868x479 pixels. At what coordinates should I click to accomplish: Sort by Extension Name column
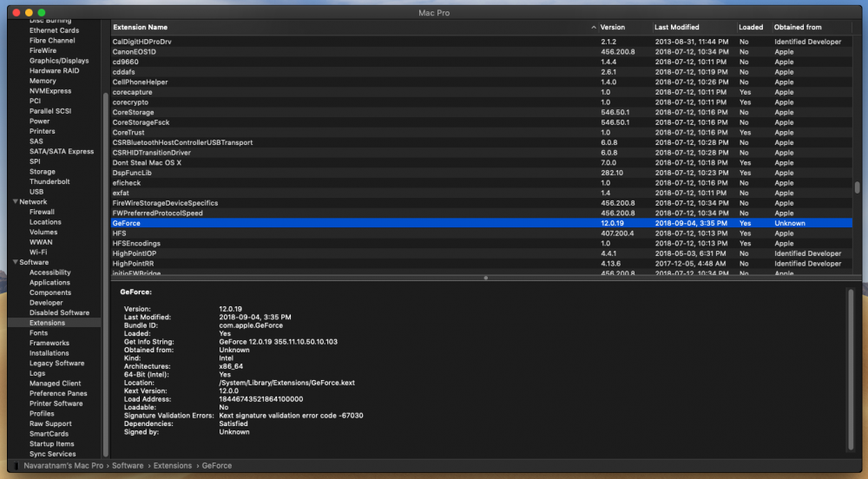pos(140,27)
